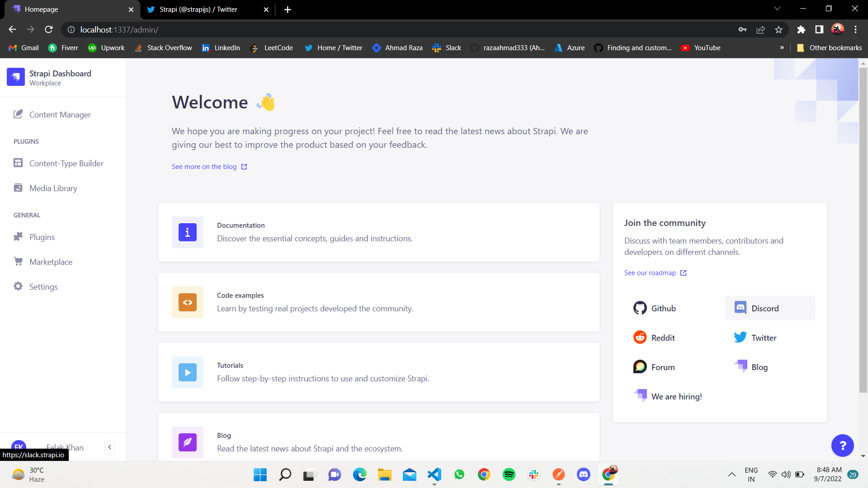Collapse the Strapi sidebar
Viewport: 868px width, 488px height.
[x=109, y=447]
